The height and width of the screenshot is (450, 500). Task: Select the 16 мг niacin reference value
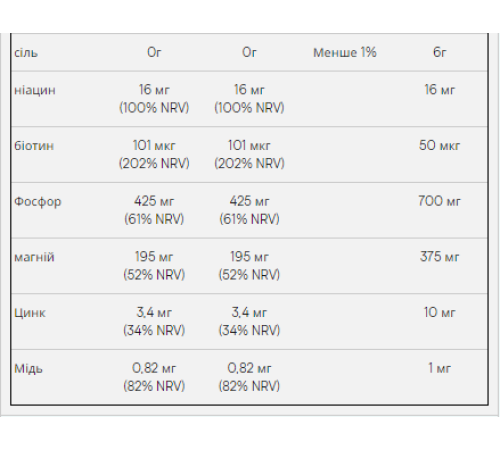click(439, 90)
